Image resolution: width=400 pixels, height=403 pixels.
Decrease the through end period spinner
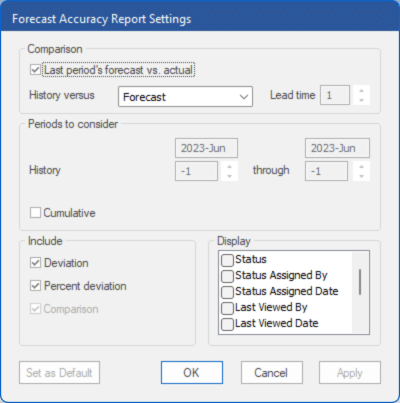click(x=361, y=176)
